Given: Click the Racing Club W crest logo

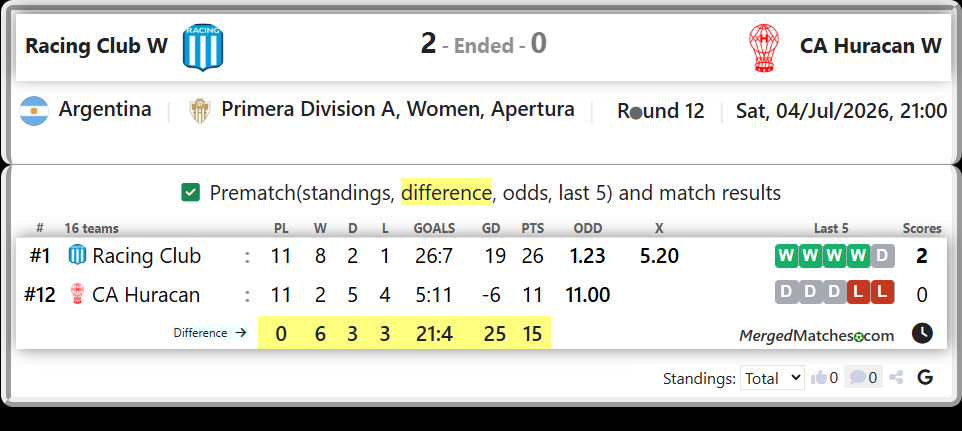Looking at the screenshot, I should 203,48.
